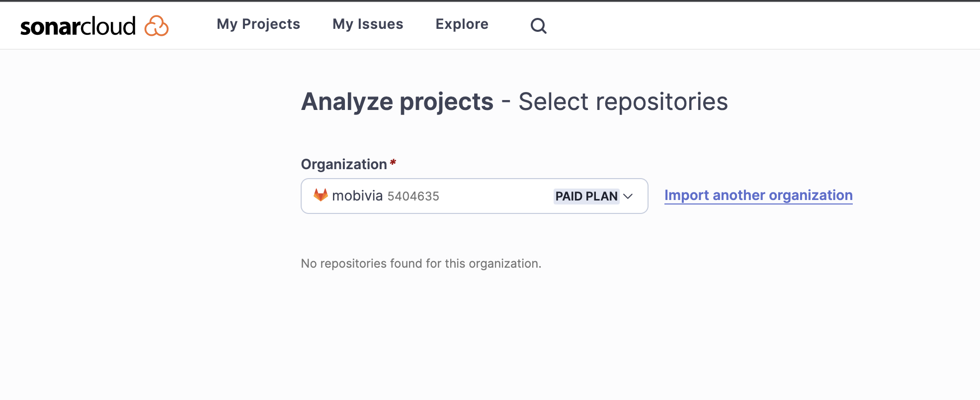The width and height of the screenshot is (980, 400).
Task: Open My Projects in the navigation
Action: (258, 24)
